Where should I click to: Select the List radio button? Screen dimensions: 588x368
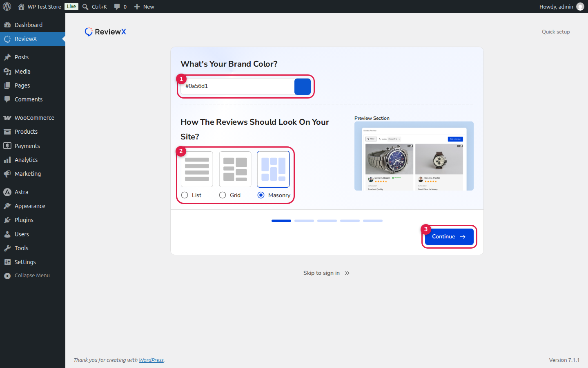point(185,195)
